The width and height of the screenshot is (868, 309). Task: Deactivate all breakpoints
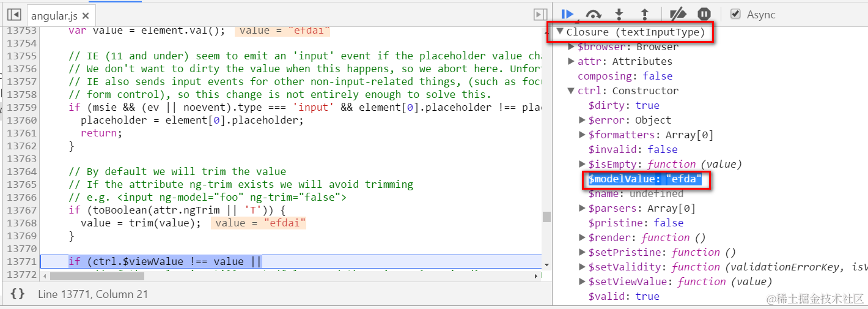click(x=678, y=14)
